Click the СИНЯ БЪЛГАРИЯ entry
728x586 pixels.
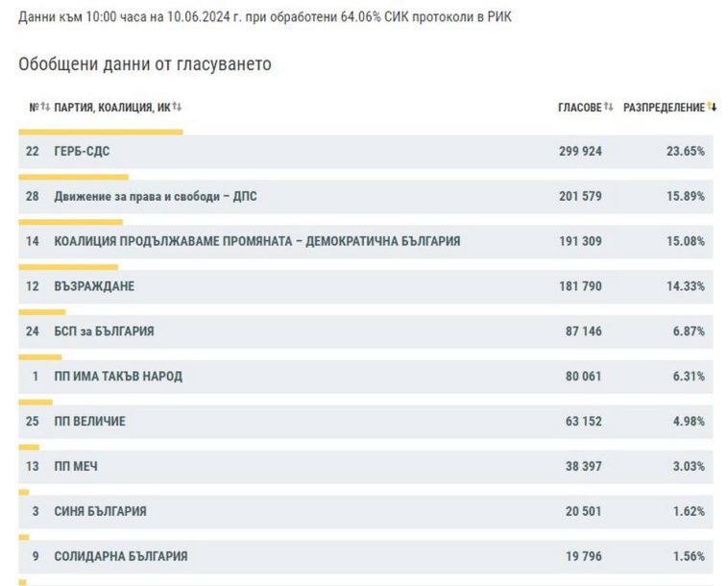100,512
